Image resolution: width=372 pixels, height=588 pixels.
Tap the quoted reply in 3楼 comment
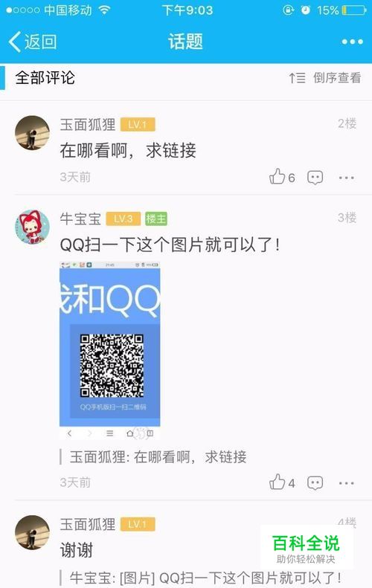pos(158,457)
